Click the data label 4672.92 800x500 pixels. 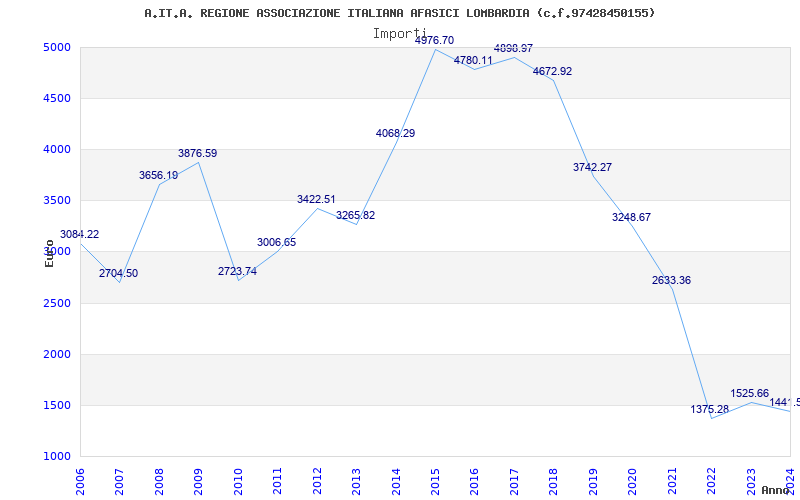click(x=553, y=71)
